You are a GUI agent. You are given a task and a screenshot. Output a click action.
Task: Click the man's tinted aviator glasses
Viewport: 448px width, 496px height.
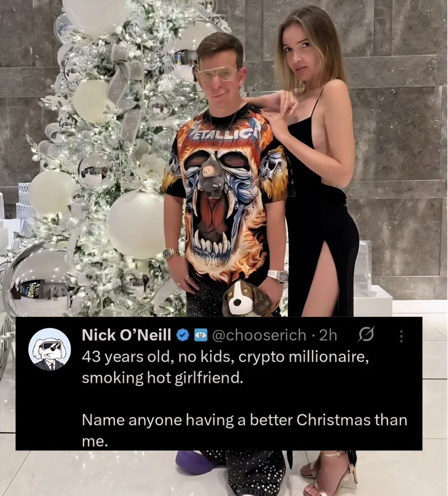(217, 75)
